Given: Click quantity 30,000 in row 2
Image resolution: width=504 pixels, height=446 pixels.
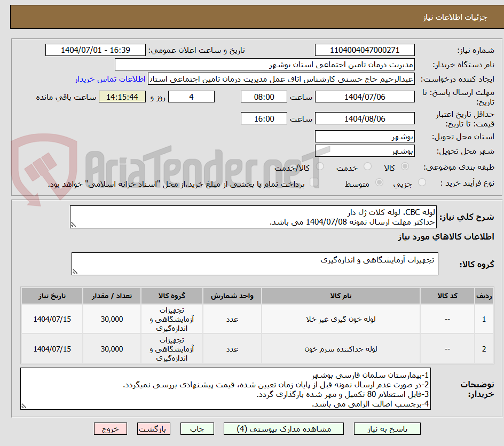Looking at the screenshot, I should [x=112, y=349].
